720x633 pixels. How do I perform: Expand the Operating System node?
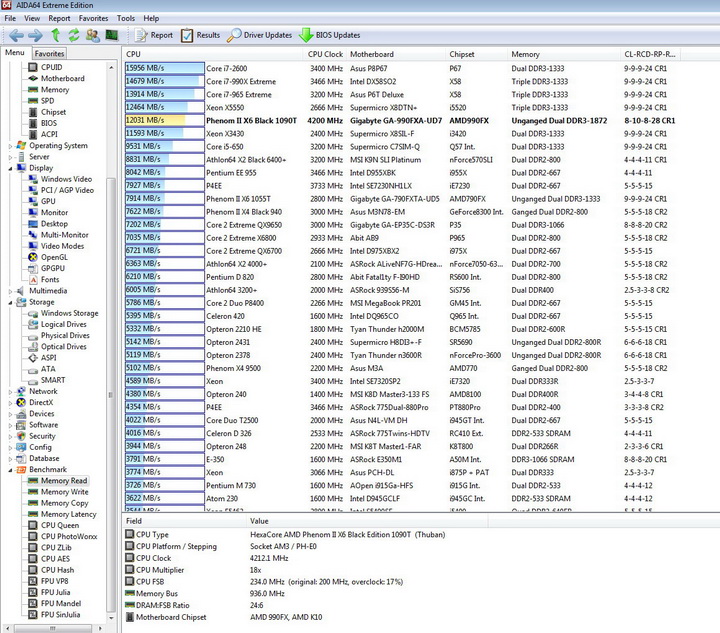10,146
